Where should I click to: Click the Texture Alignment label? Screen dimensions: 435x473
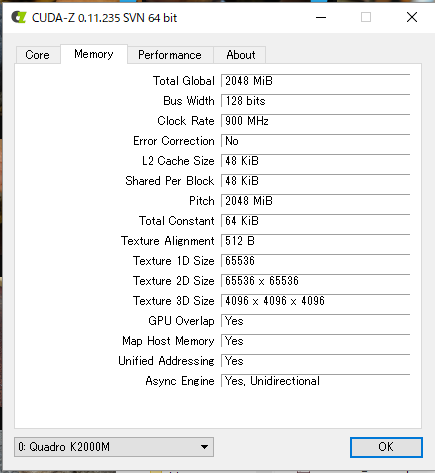(168, 241)
